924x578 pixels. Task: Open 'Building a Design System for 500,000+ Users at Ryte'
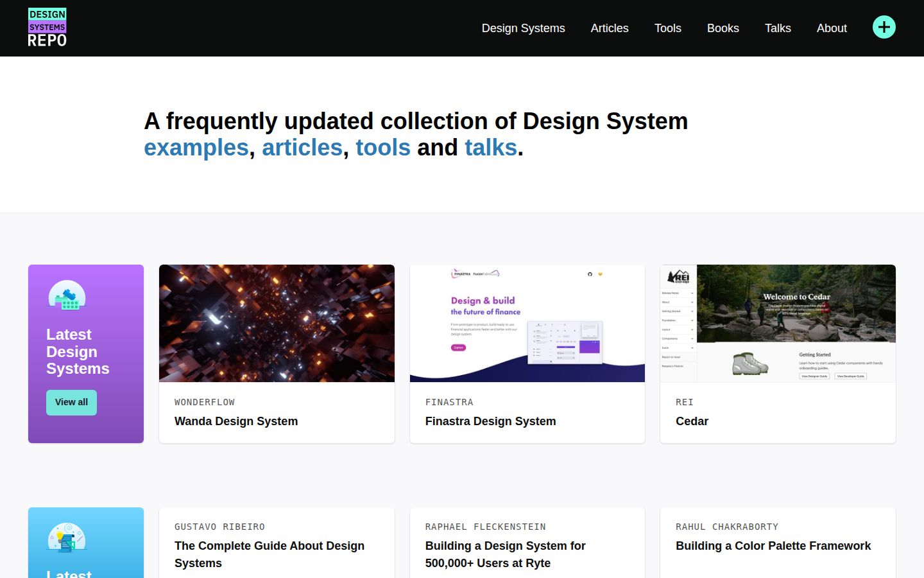click(x=506, y=554)
